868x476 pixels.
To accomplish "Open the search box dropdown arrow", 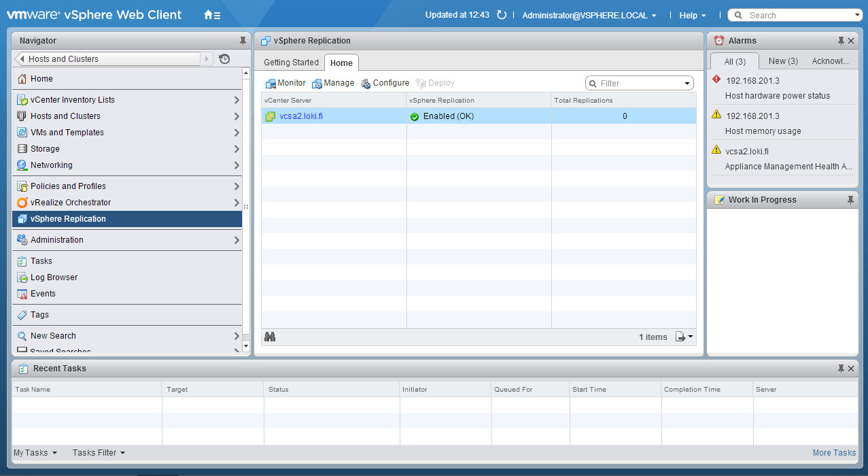I will [857, 16].
